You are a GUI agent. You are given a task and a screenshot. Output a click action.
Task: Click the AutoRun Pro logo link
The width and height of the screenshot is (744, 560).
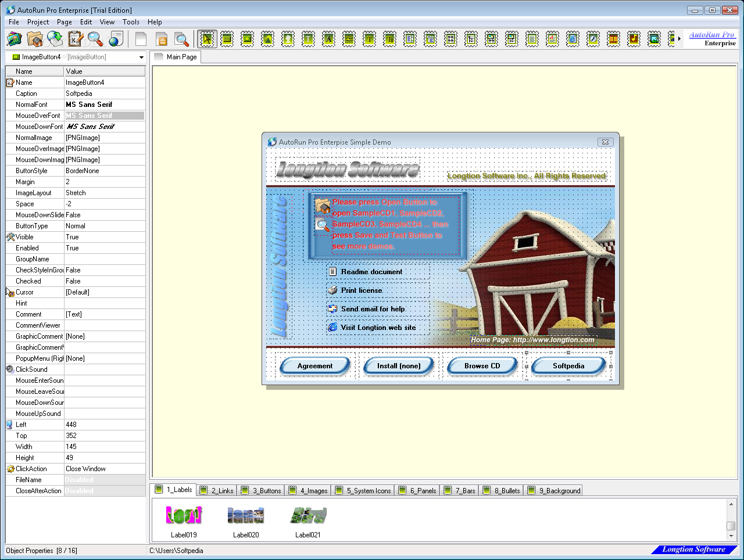click(712, 39)
